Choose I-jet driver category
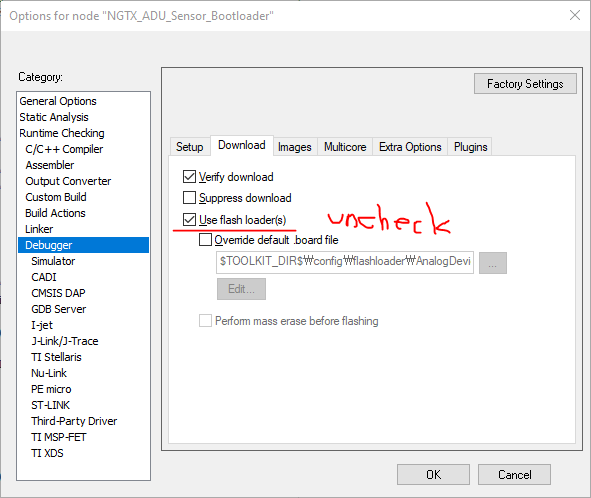Image resolution: width=591 pixels, height=498 pixels. point(83,325)
